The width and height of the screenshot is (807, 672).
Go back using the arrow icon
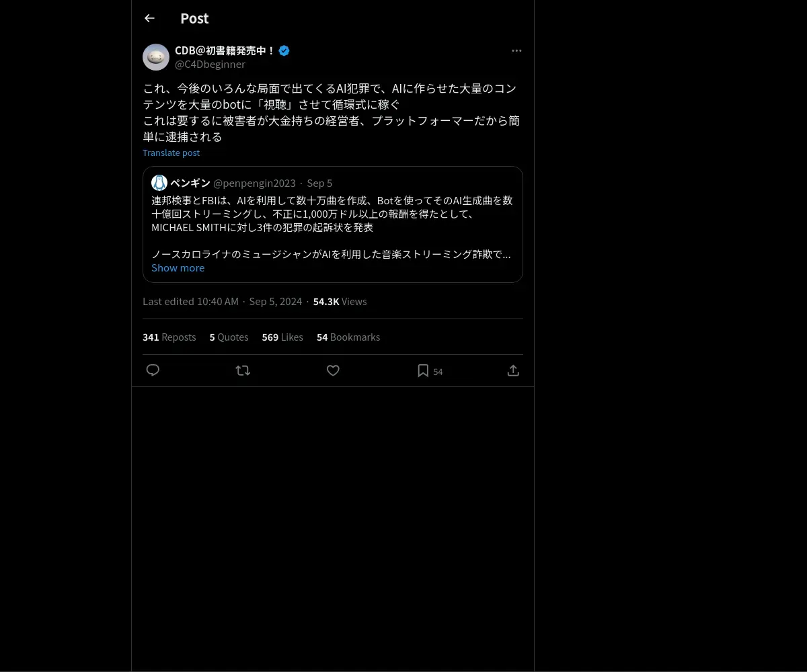[x=149, y=18]
